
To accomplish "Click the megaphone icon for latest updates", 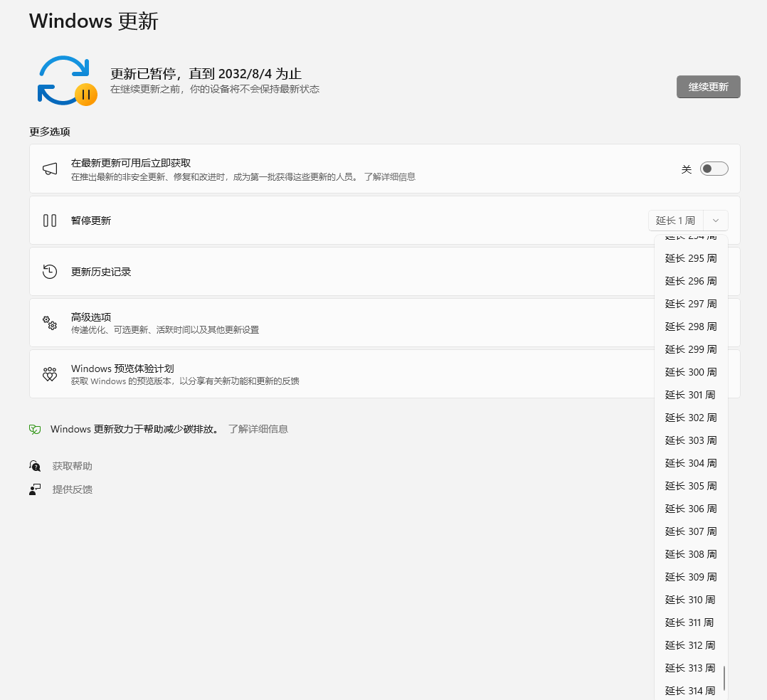I will pos(50,169).
